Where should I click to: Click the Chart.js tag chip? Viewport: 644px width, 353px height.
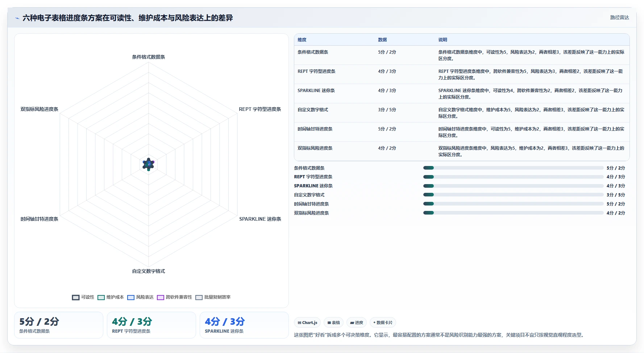pos(307,323)
